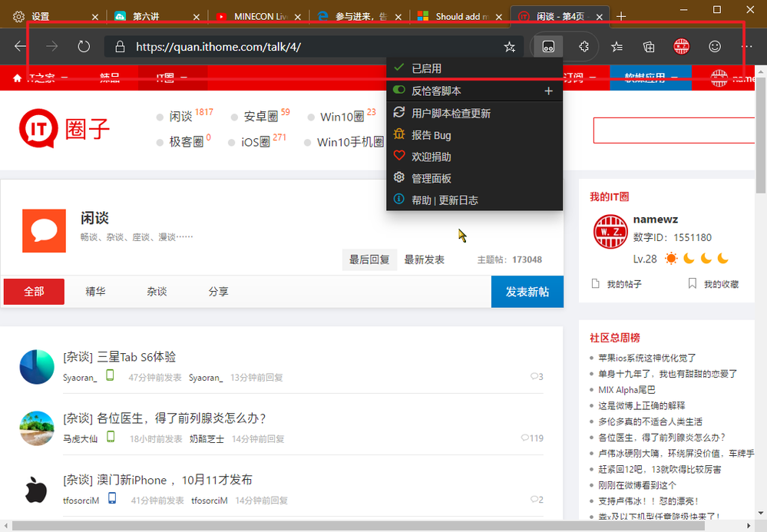767x532 pixels.
Task: Click 更新日志 in the Tampermonkey menu
Action: point(458,200)
